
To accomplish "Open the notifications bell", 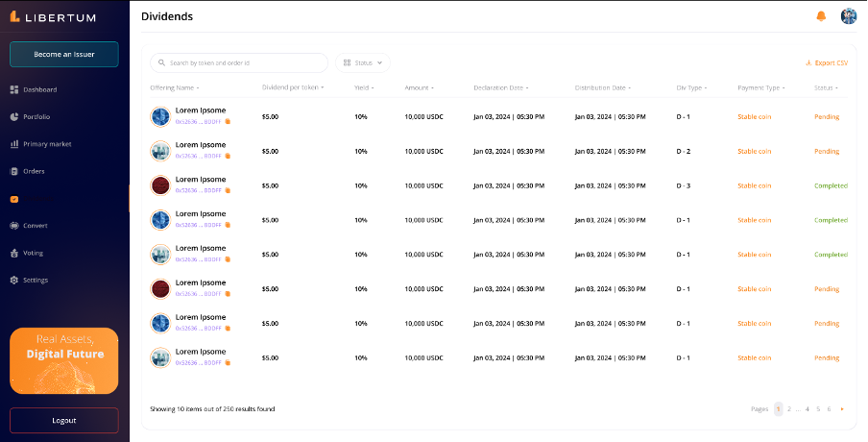I will coord(821,16).
